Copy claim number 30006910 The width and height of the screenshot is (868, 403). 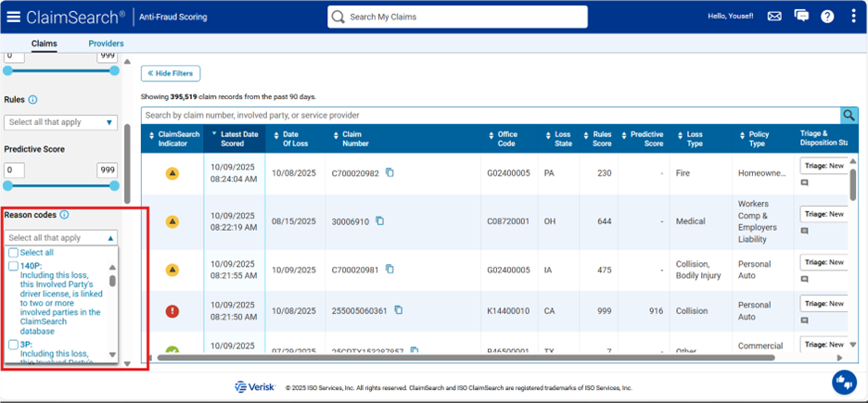point(380,220)
